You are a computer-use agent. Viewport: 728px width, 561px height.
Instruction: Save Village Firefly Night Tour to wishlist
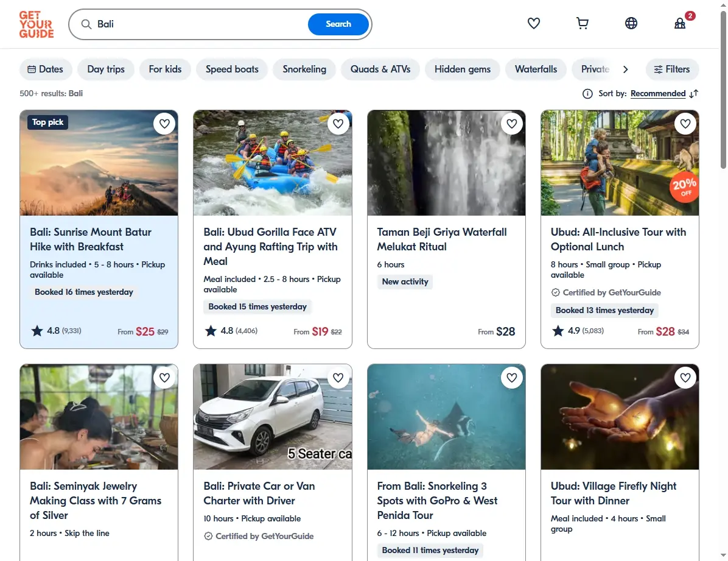click(685, 378)
